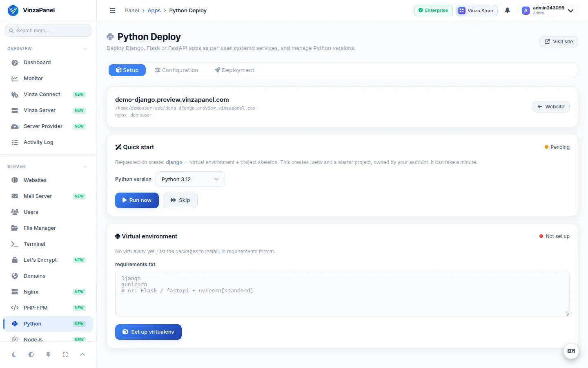The image size is (588, 368).
Task: Click the upward chevron in sidebar footer
Action: [82, 355]
